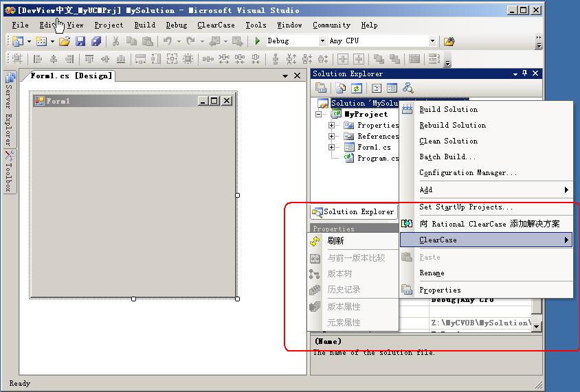Choose Build Solution from context menu
The height and width of the screenshot is (392, 580).
[487, 109]
